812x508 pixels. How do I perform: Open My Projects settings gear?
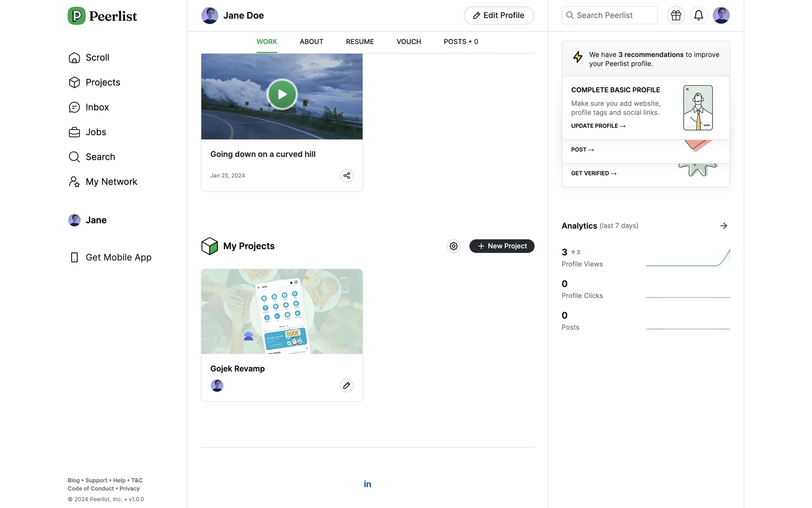[453, 246]
